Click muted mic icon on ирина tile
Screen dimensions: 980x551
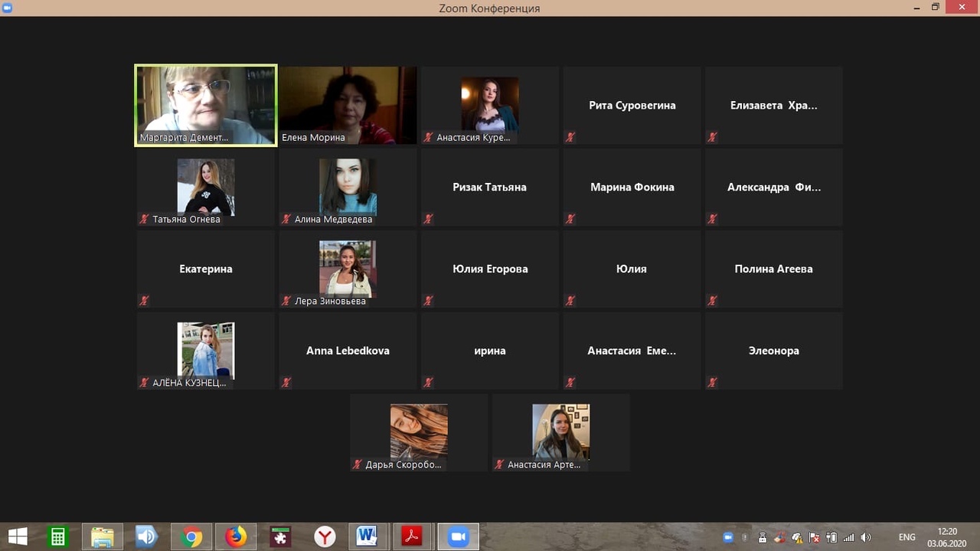tap(428, 383)
